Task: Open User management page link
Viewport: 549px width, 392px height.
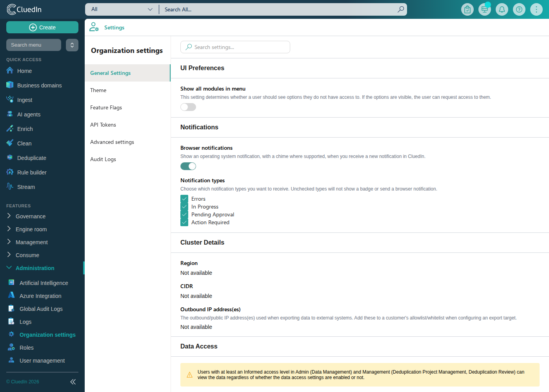Action: [x=42, y=361]
